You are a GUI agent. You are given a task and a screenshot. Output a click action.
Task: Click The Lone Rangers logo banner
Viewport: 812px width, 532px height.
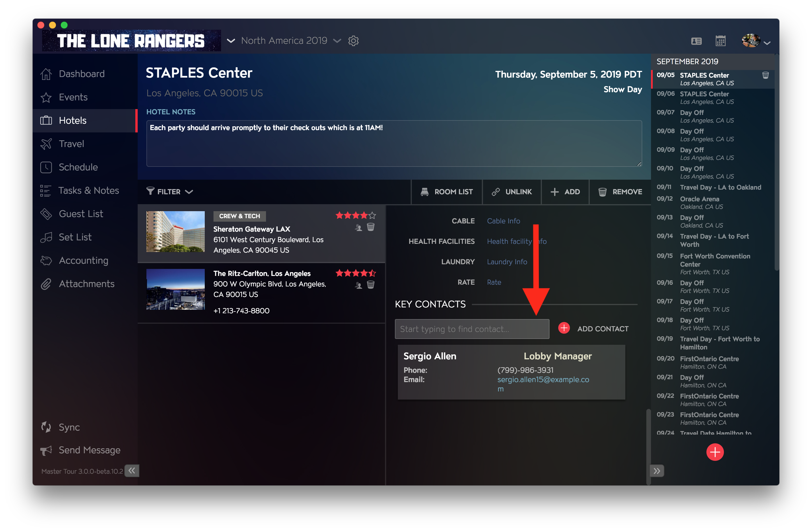click(x=131, y=41)
